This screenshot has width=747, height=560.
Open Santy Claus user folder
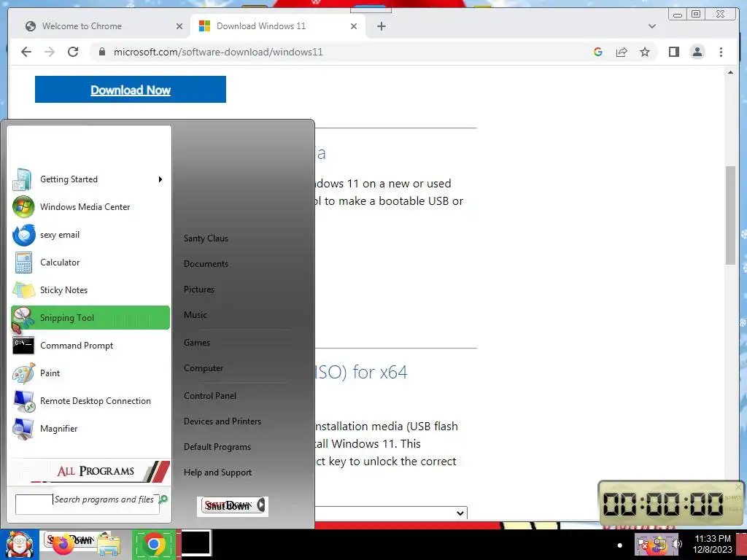(206, 238)
